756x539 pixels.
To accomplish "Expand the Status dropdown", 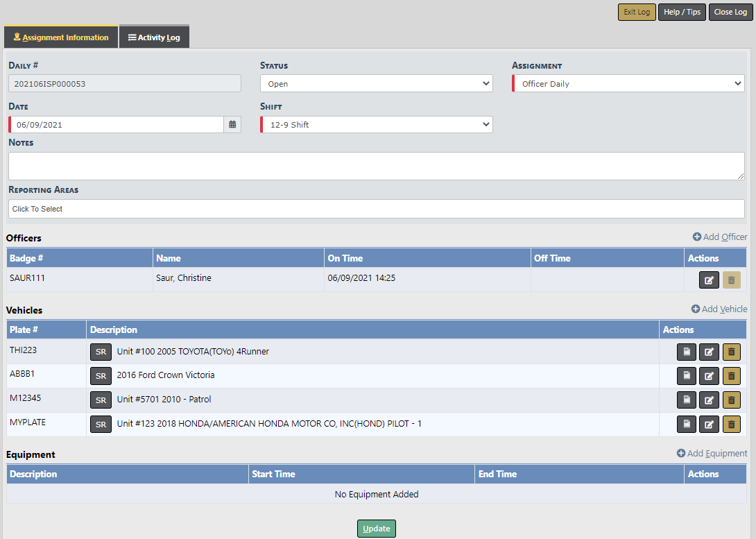I will [376, 84].
